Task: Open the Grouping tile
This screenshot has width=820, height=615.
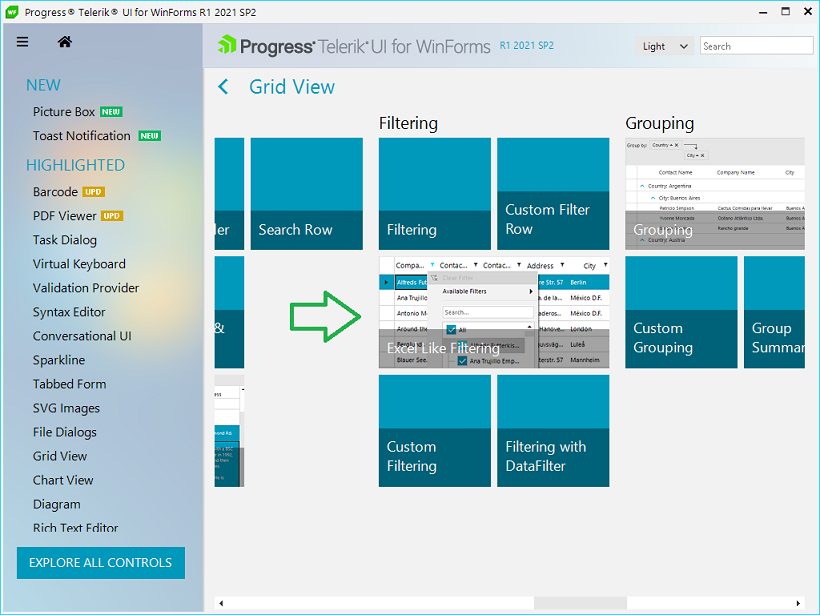Action: tap(715, 194)
